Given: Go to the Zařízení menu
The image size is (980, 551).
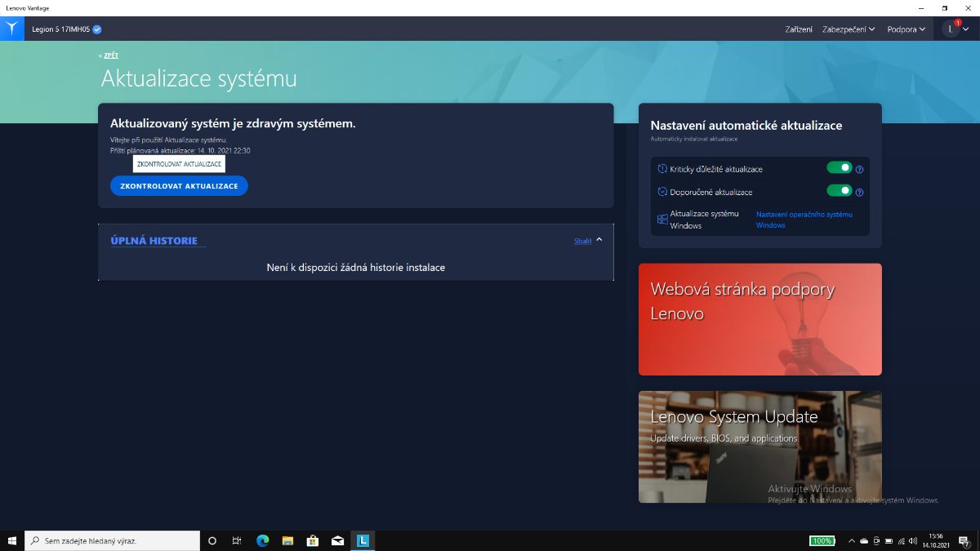Looking at the screenshot, I should point(798,29).
